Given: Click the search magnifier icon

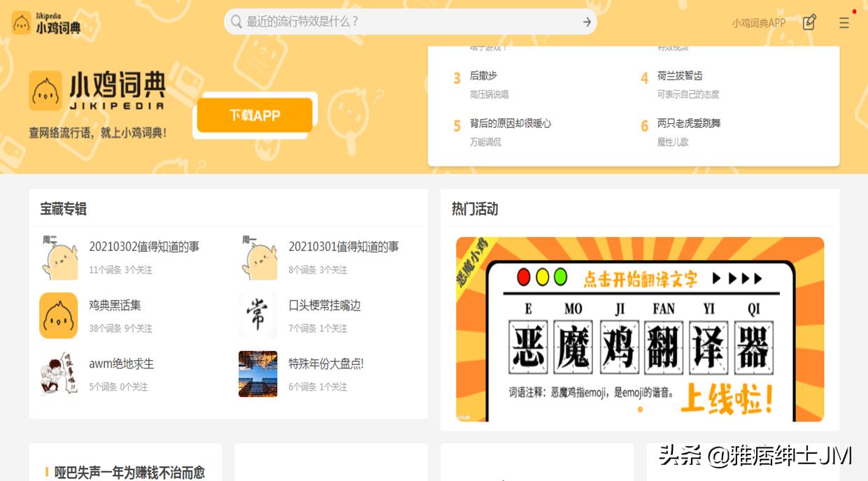Looking at the screenshot, I should 236,22.
